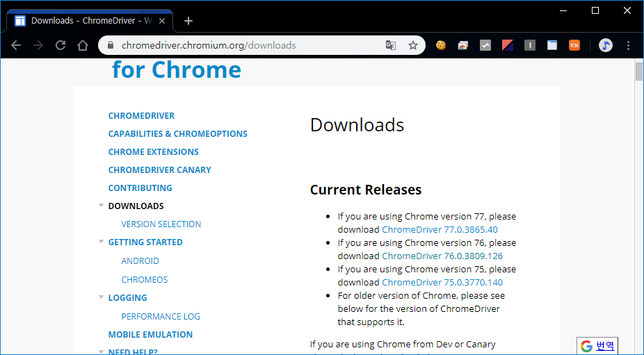Visit the CONTRIBUTING page

(140, 188)
